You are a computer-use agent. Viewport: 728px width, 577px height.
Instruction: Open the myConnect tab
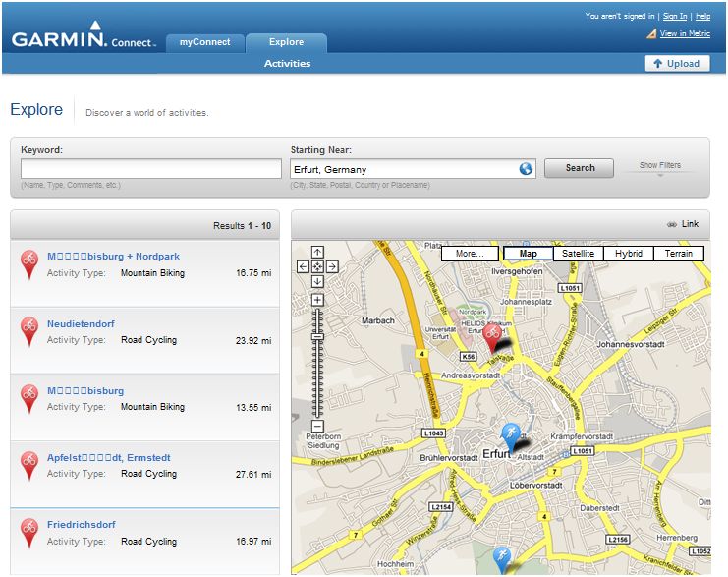coord(204,42)
